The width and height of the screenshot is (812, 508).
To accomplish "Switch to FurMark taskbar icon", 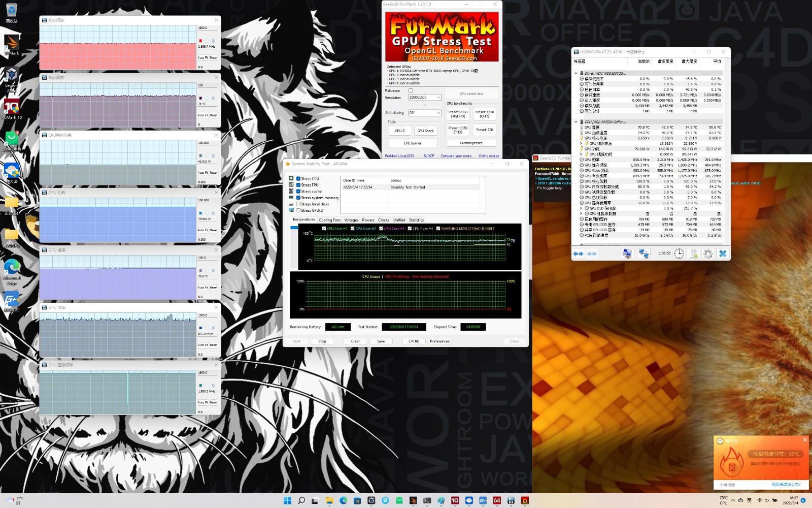I will [525, 500].
